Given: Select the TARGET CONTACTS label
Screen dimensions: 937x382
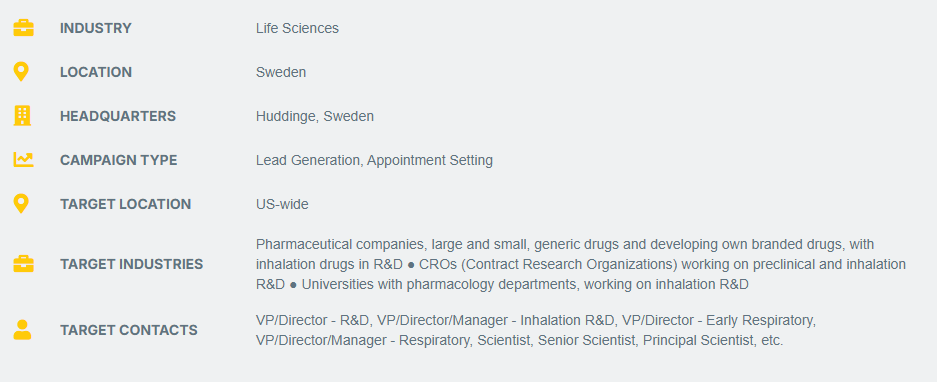Looking at the screenshot, I should (128, 330).
